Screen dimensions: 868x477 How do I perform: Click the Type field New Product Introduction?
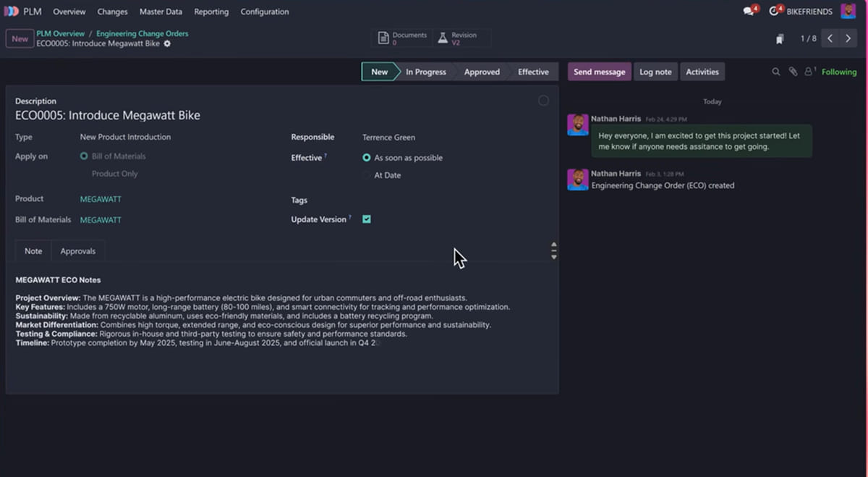point(125,137)
